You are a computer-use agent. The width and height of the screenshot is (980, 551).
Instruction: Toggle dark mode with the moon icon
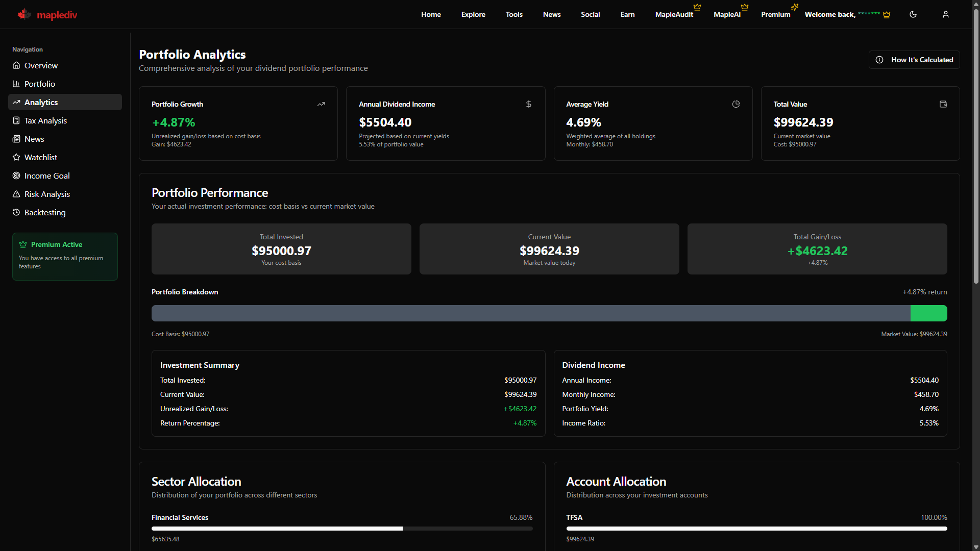913,14
